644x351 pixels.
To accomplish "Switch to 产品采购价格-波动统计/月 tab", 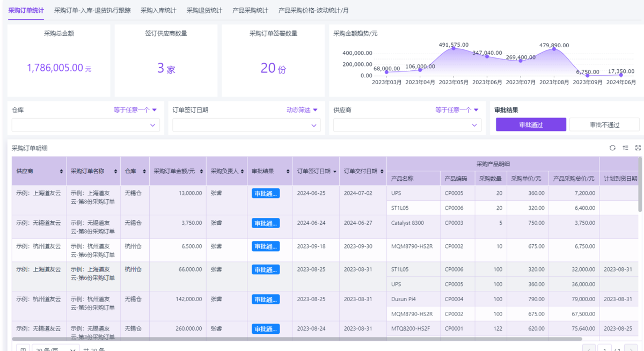I will click(313, 10).
